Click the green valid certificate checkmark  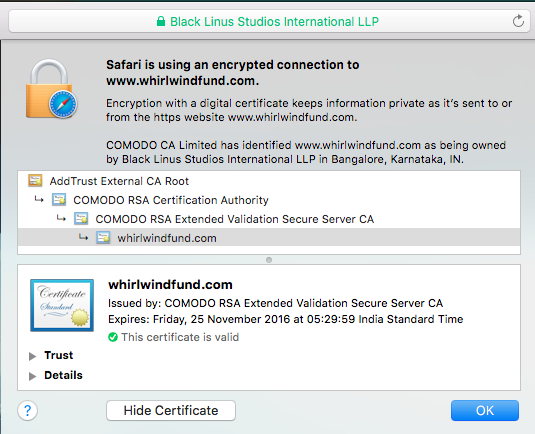pos(113,337)
